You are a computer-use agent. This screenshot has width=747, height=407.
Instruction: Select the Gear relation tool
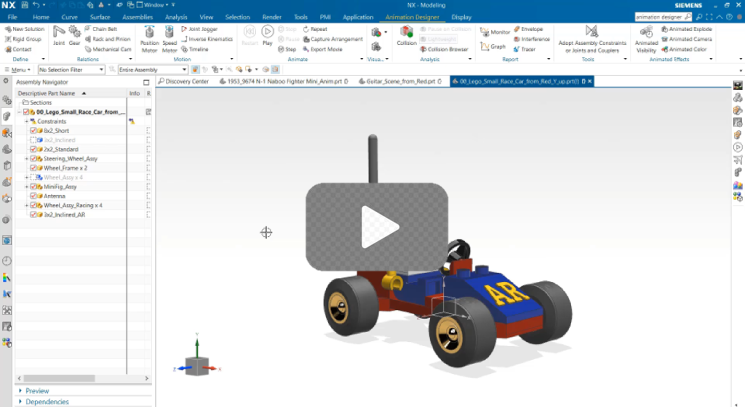[x=74, y=37]
